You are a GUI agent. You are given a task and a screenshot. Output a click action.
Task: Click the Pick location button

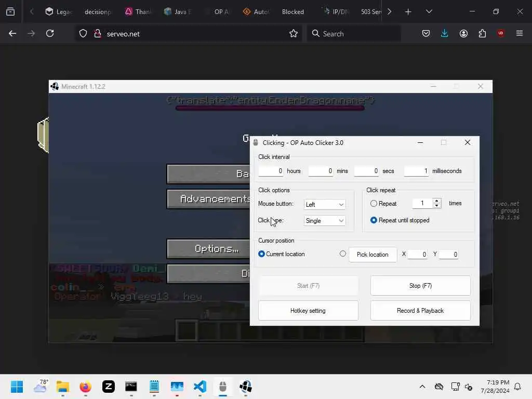pos(373,255)
